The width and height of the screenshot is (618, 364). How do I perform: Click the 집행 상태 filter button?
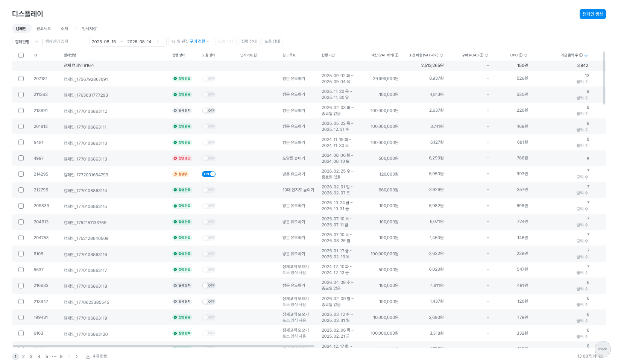[249, 41]
